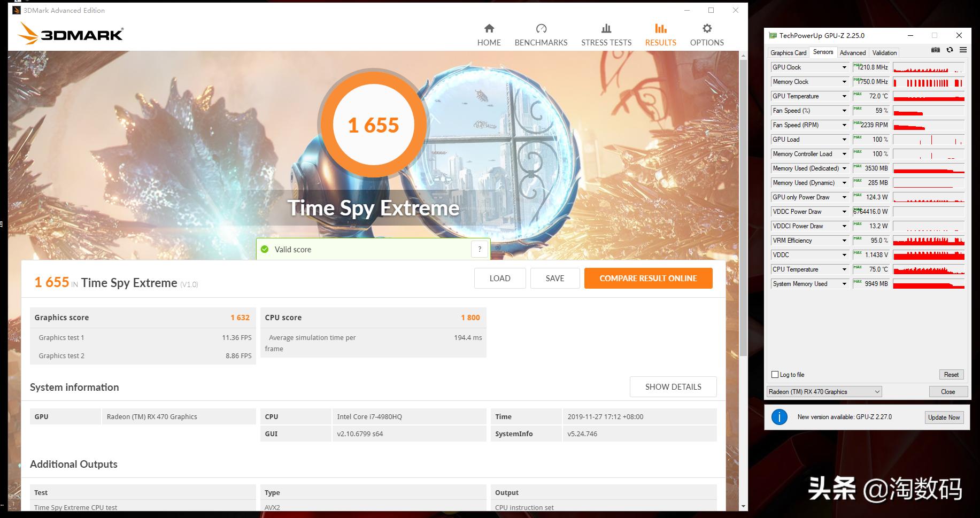Enable the Log to file checkbox

click(775, 375)
